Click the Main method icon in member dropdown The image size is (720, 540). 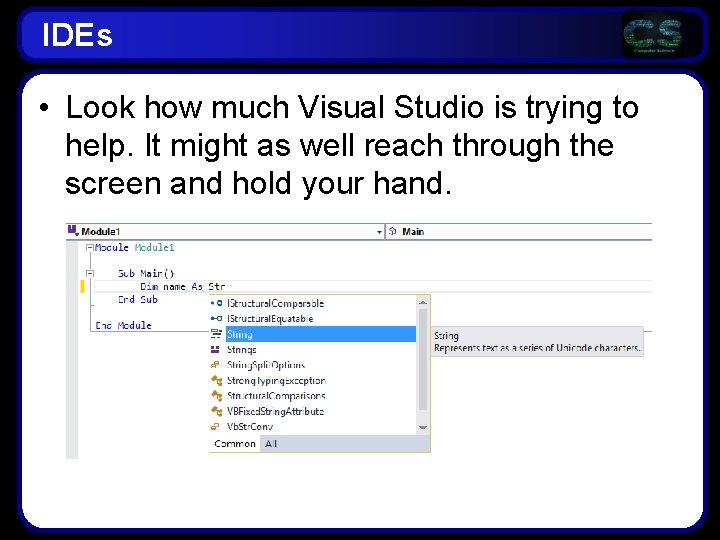pos(393,231)
